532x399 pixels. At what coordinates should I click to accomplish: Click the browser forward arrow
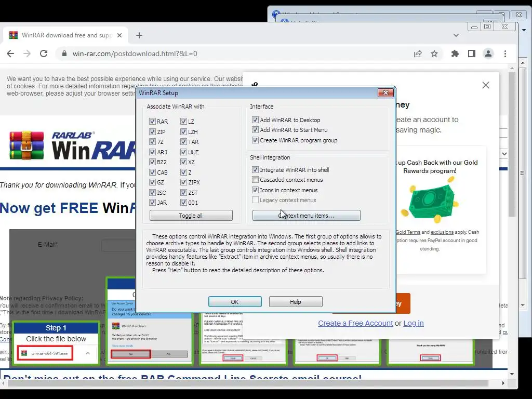27,54
